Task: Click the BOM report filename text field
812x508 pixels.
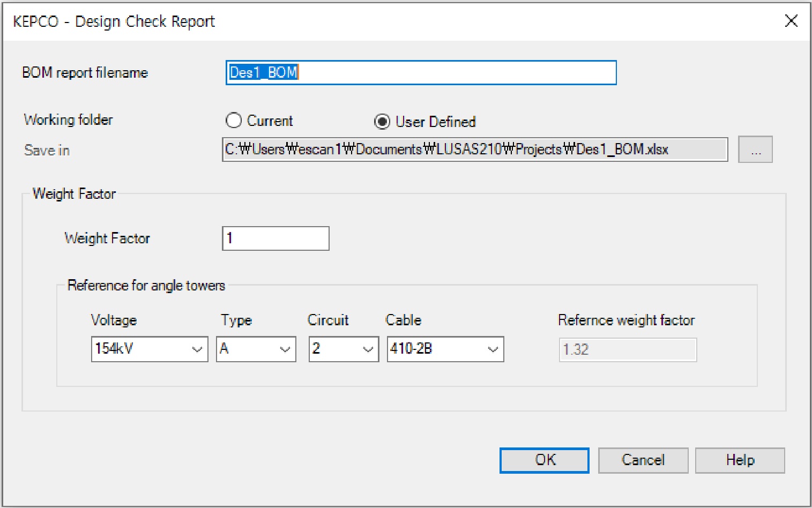Action: point(421,73)
